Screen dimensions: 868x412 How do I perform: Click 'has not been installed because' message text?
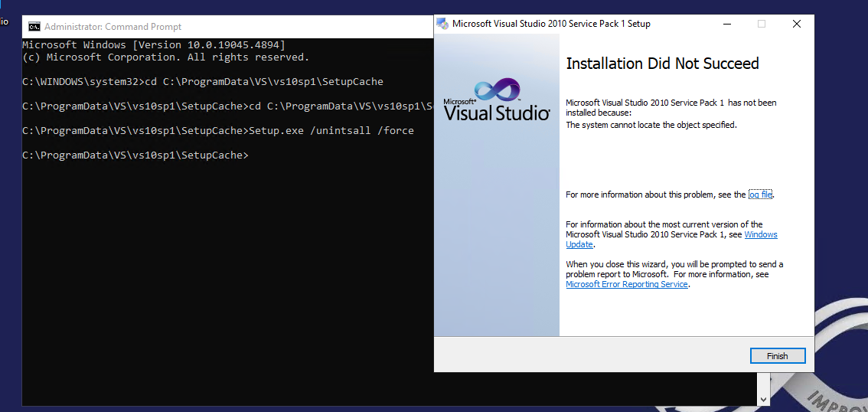(x=671, y=107)
